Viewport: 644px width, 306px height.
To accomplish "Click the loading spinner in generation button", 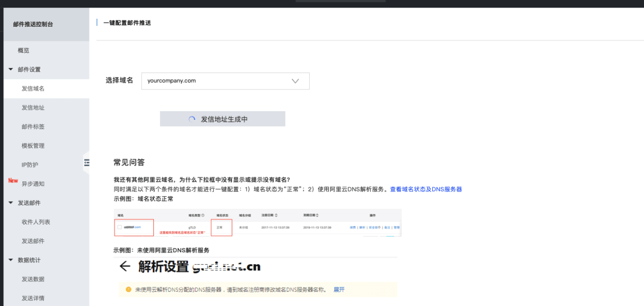I will point(192,118).
